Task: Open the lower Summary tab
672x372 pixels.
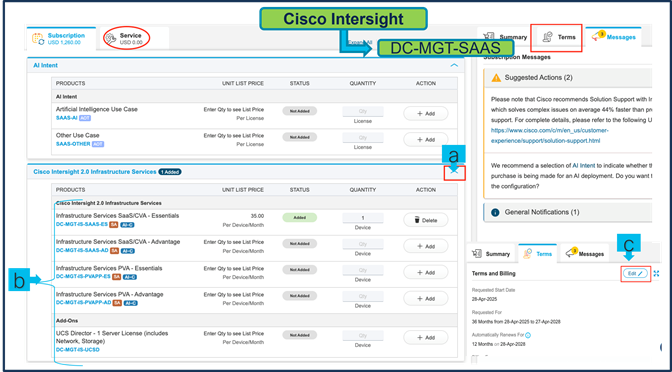Action: click(x=490, y=254)
